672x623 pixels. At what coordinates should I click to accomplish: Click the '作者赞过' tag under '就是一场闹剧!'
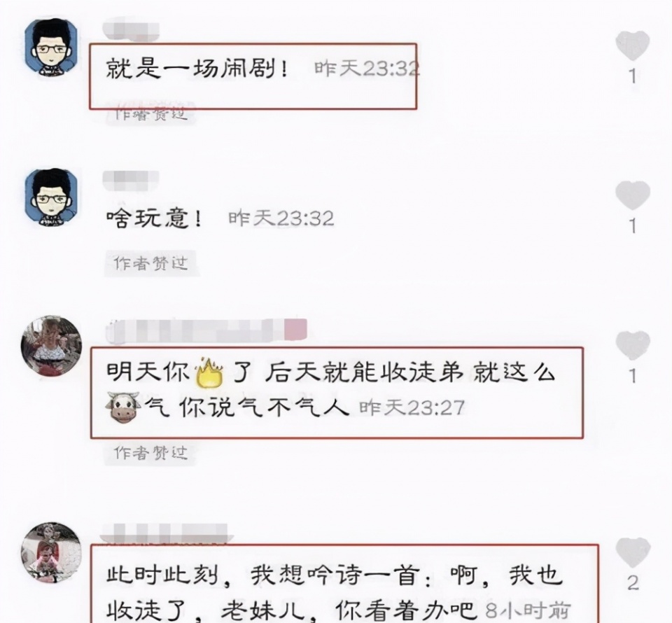pyautogui.click(x=150, y=113)
